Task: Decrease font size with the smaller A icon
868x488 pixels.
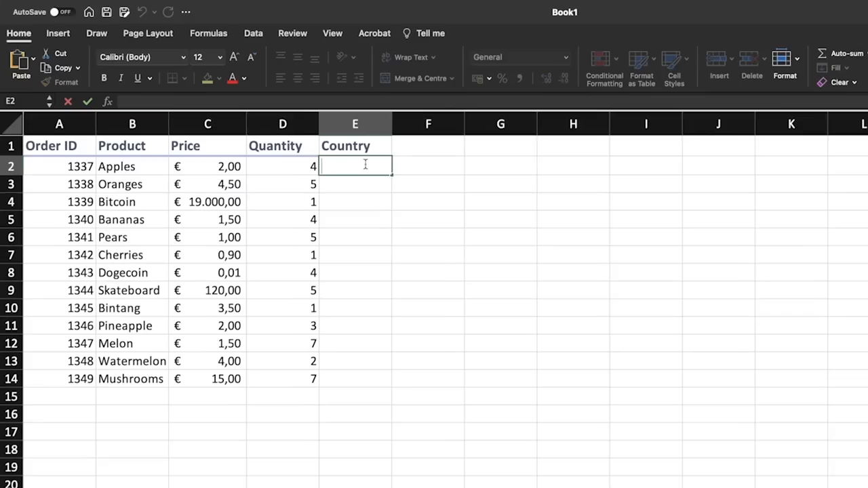Action: click(x=251, y=57)
